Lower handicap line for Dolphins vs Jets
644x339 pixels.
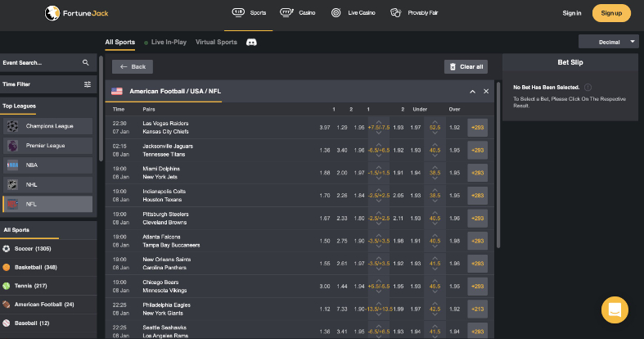[x=379, y=179]
